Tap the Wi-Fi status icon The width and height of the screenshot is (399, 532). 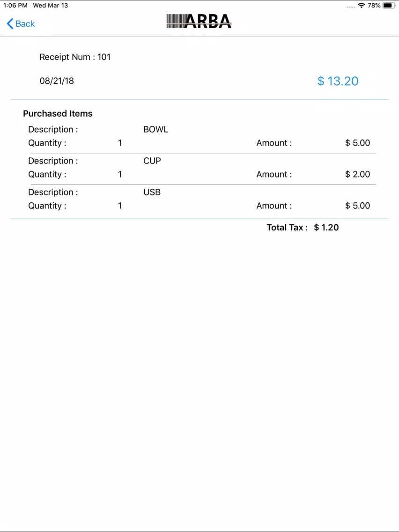point(361,6)
